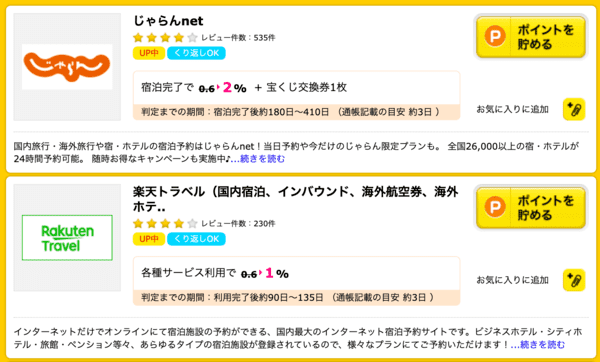600x362 pixels.
Task: Open the じゃらん logo thumbnail
Action: 67,67
